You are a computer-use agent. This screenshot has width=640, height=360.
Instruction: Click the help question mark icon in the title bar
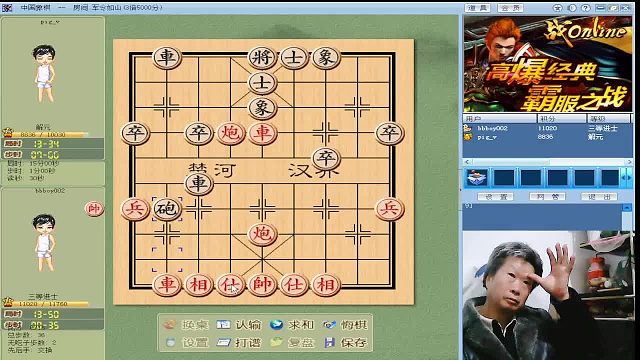586,8
